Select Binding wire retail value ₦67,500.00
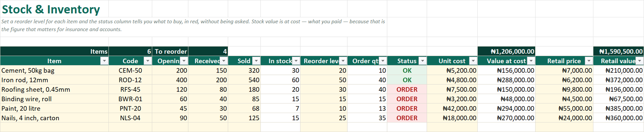Image resolution: width=644 pixels, height=132 pixels. (618, 99)
